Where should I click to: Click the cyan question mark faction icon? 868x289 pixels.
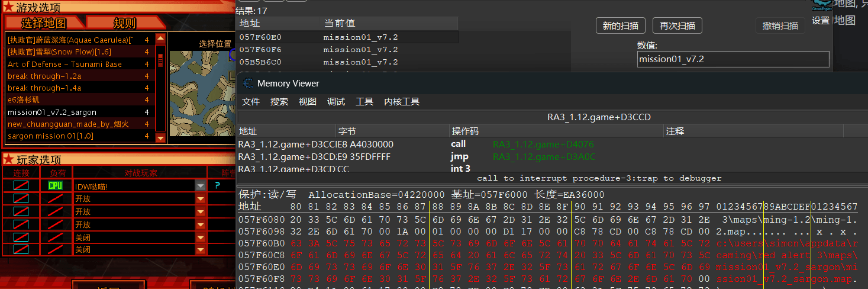217,185
